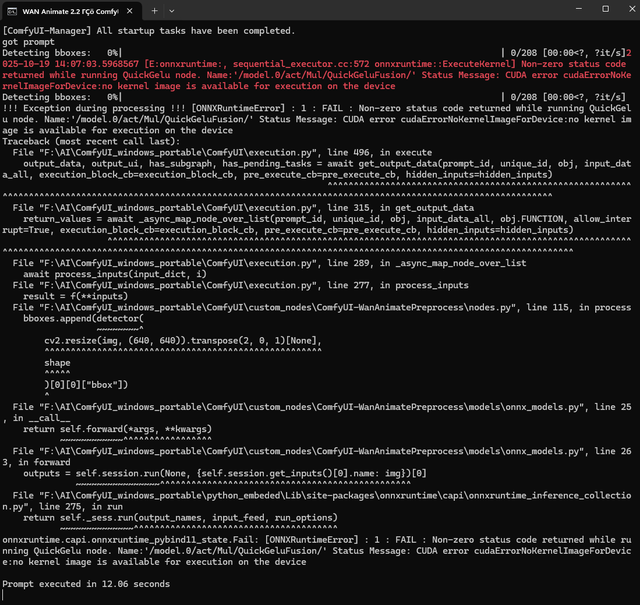Click the text "line 289, in _async_map_node_over_list"
Screen dimensions: 640x605
[x=427, y=263]
